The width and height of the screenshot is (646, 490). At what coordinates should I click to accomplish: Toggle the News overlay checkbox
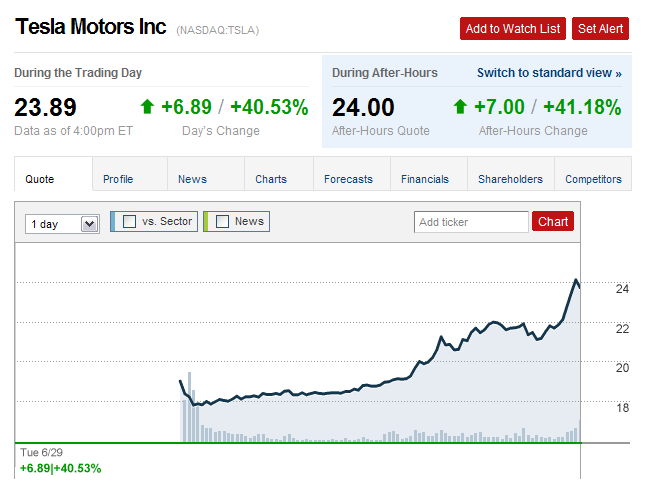[223, 222]
